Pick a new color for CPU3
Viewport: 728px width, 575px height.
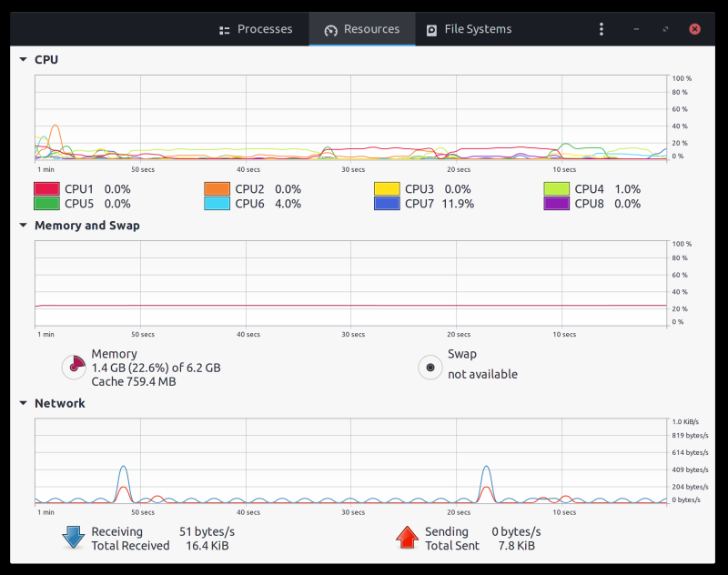[387, 189]
